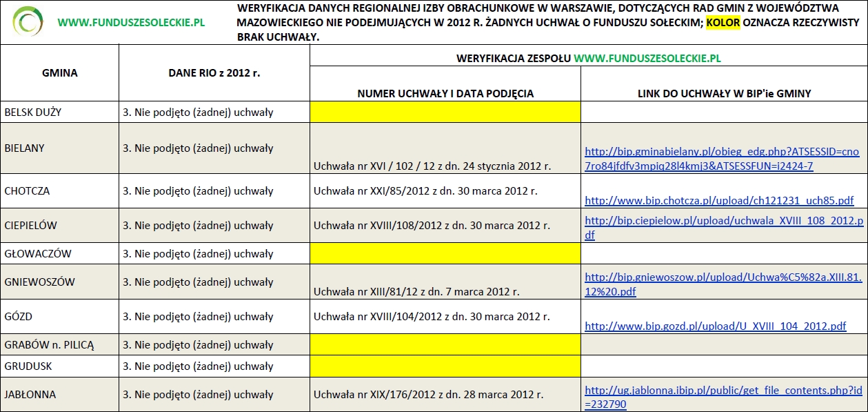Open the Jabłonna get_file_contents link
868x412 pixels.
pos(723,398)
